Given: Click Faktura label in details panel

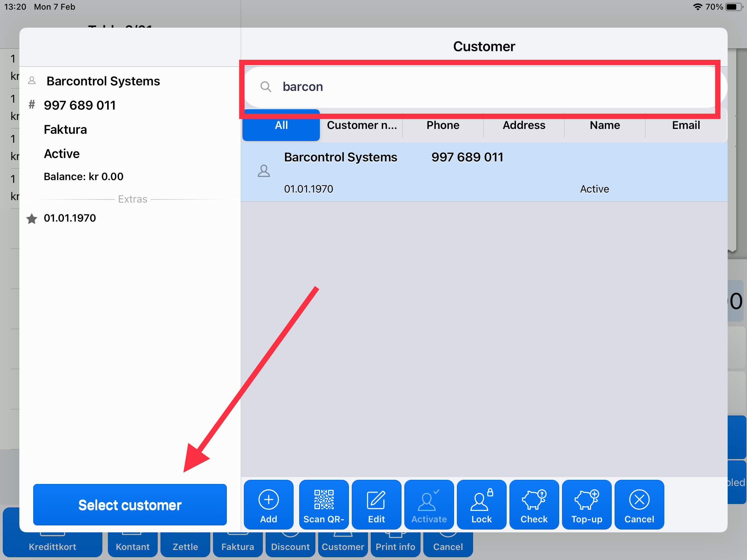Looking at the screenshot, I should [x=65, y=130].
